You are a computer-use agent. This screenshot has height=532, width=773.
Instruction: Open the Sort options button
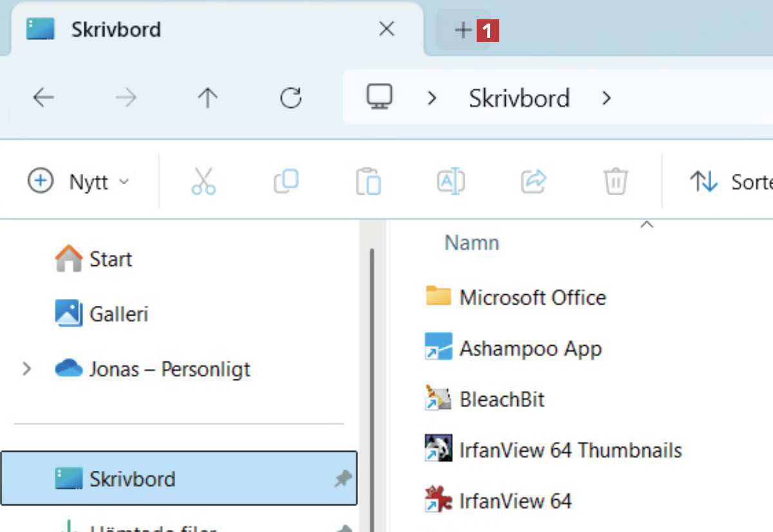coord(730,182)
